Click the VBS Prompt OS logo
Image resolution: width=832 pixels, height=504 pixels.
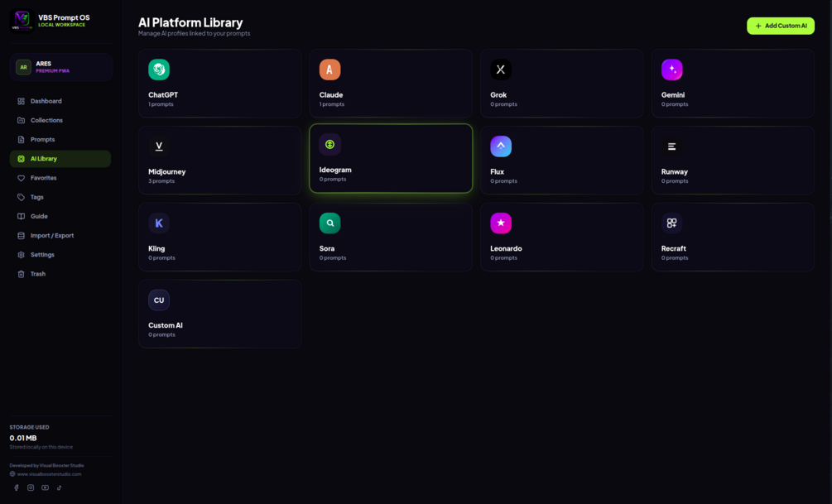22,21
